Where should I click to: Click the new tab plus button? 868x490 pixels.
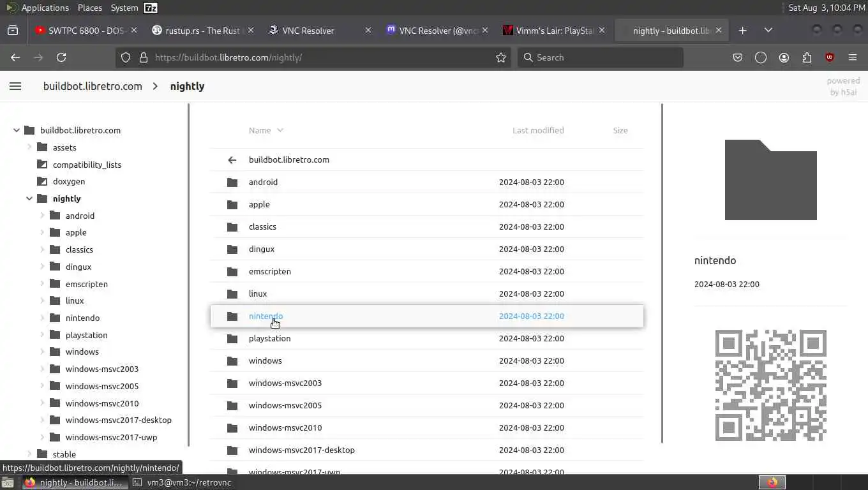point(742,30)
